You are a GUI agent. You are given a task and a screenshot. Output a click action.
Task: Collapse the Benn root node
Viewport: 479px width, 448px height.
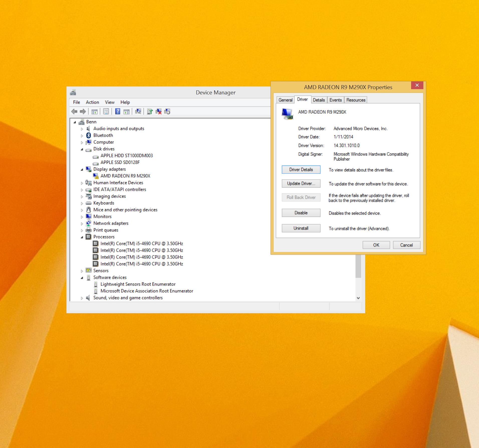(x=75, y=122)
